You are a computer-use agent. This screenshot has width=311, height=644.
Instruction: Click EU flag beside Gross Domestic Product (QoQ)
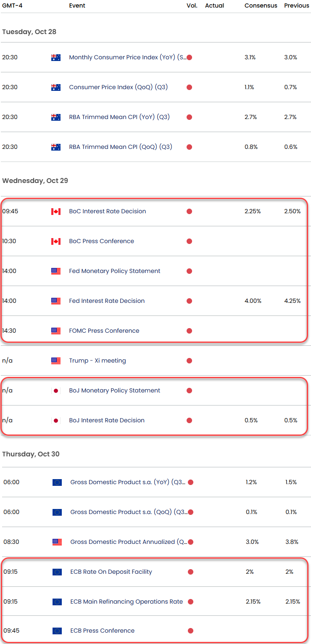tap(57, 512)
